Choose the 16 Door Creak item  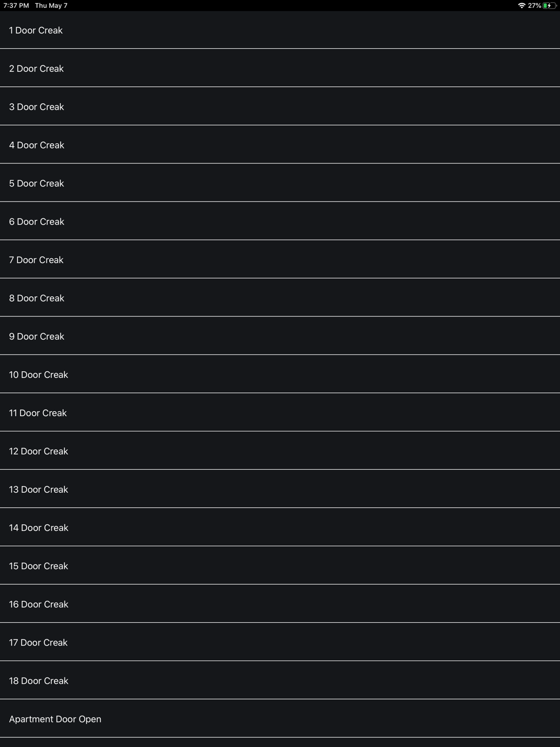[39, 604]
